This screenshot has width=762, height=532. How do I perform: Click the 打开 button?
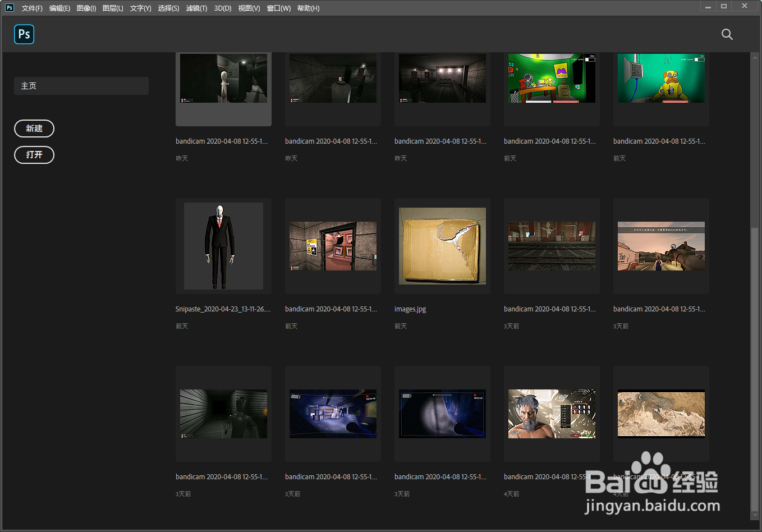34,155
